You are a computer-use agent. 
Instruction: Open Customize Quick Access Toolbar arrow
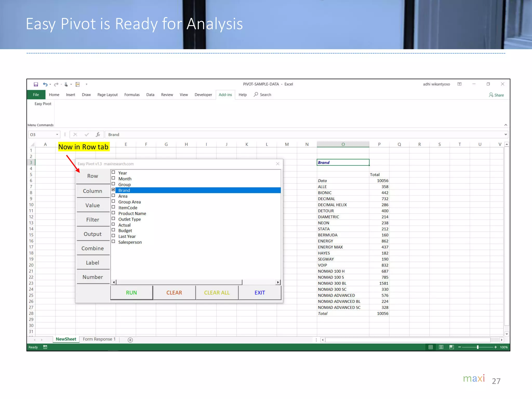point(87,84)
